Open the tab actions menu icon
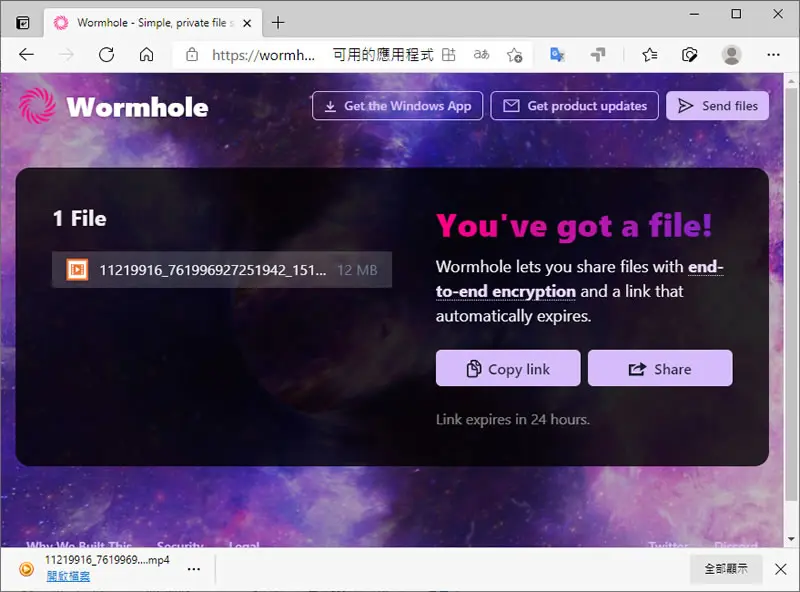 (22, 22)
